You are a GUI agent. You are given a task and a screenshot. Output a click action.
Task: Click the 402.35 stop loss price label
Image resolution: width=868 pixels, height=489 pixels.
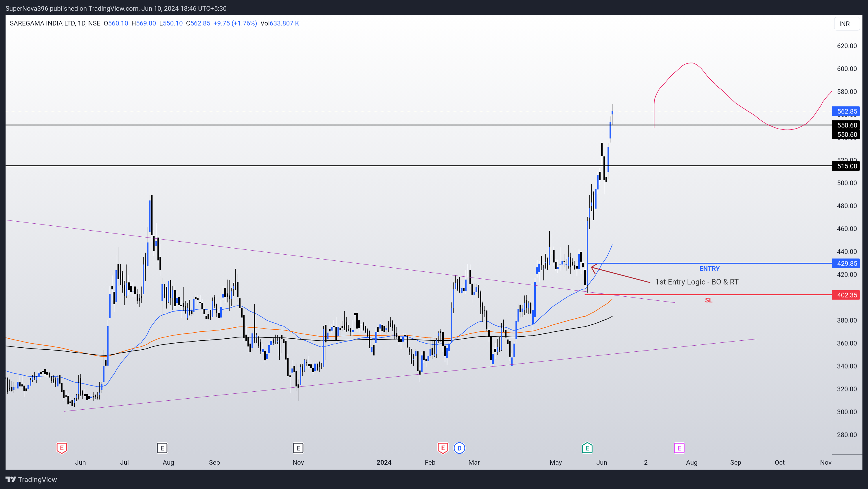(x=846, y=295)
